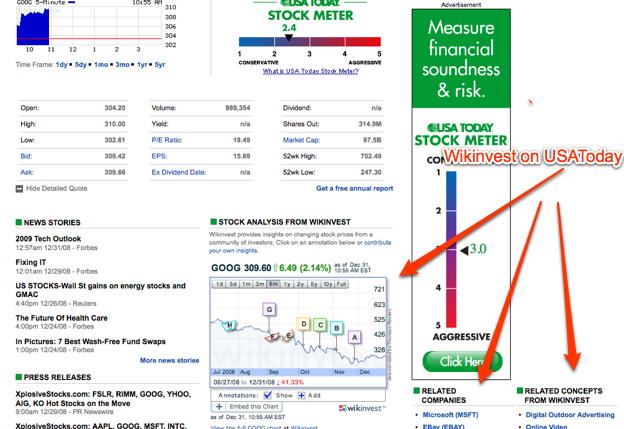This screenshot has width=624, height=429.
Task: Select annotation flag C on the chart
Action: coord(320,325)
